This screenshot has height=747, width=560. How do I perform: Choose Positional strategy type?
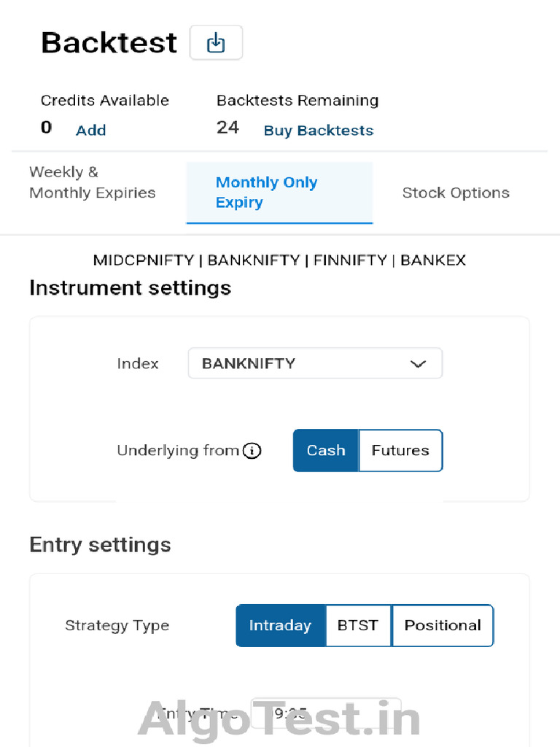[x=443, y=625]
